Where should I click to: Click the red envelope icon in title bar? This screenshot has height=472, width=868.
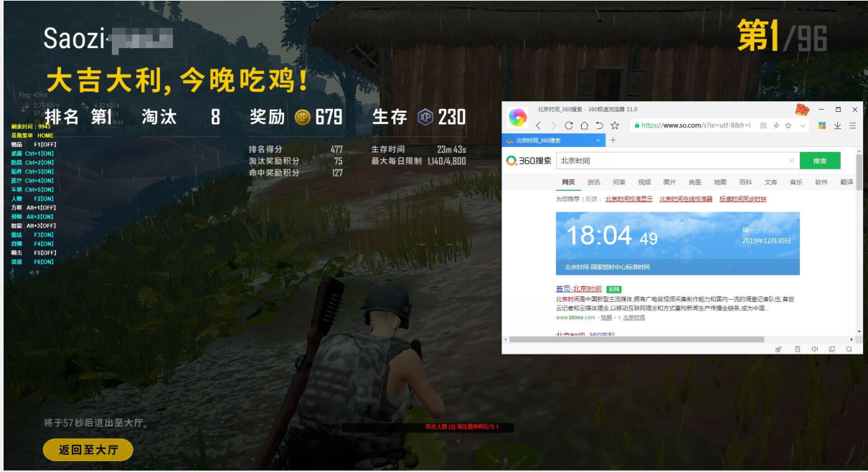point(802,110)
